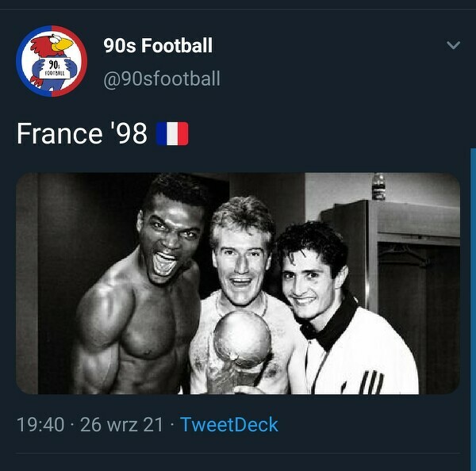The image size is (476, 471).
Task: Open the @90sfootball handle link
Action: pos(162,79)
